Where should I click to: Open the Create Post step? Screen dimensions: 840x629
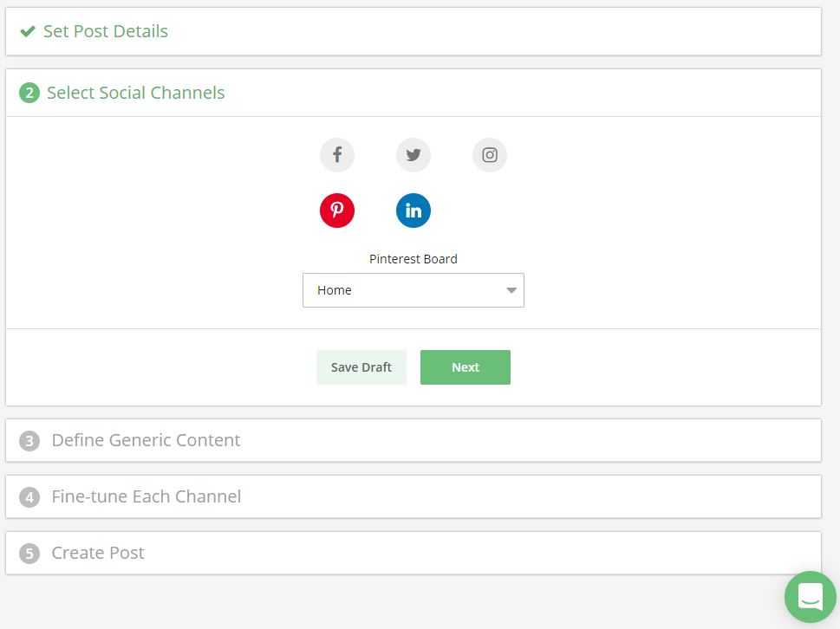(x=97, y=552)
